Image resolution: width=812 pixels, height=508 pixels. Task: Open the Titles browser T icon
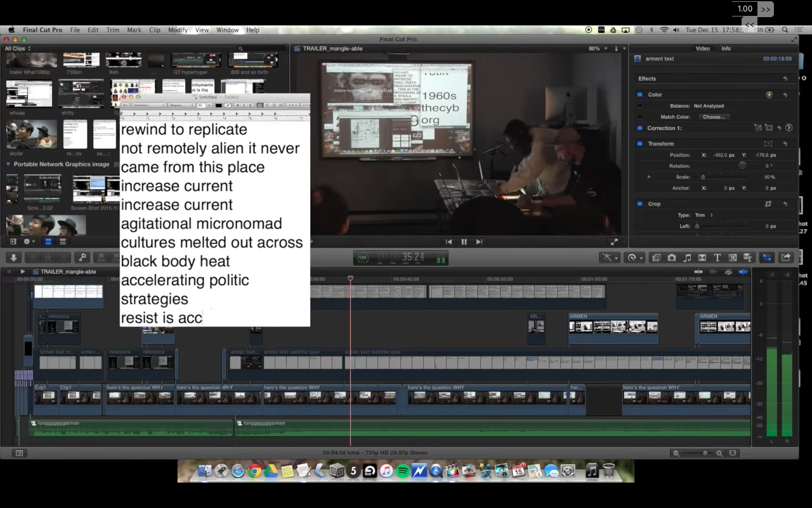point(717,258)
